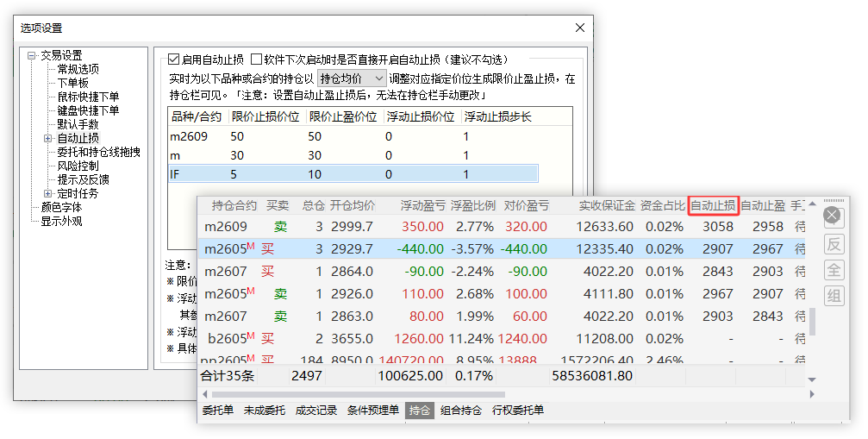This screenshot has height=439, width=868.
Task: Open the 持仓均价 dropdown
Action: (x=352, y=78)
